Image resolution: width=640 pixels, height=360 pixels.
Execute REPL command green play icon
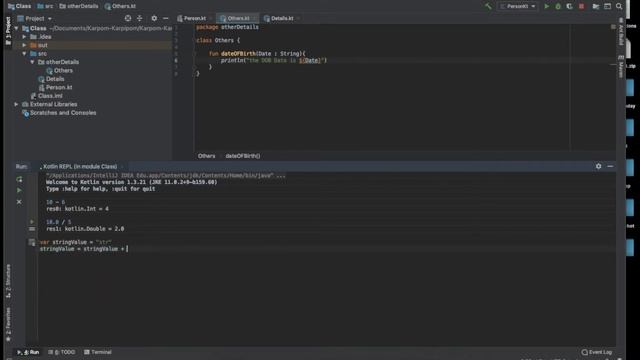click(19, 190)
